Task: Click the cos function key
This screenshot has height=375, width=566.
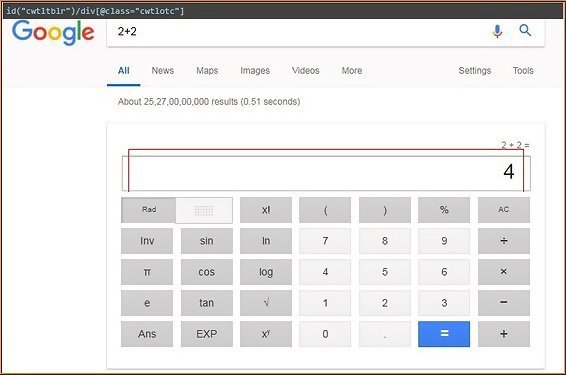Action: 207,272
